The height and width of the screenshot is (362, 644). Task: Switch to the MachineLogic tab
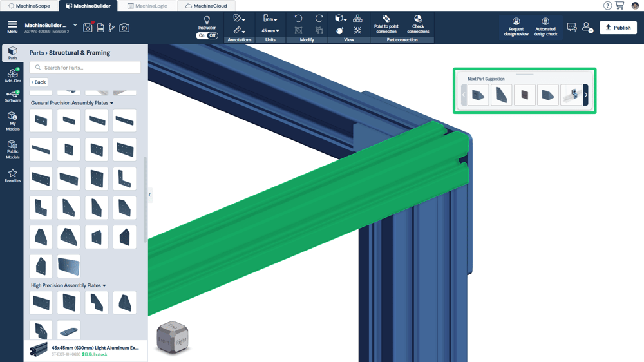click(147, 6)
